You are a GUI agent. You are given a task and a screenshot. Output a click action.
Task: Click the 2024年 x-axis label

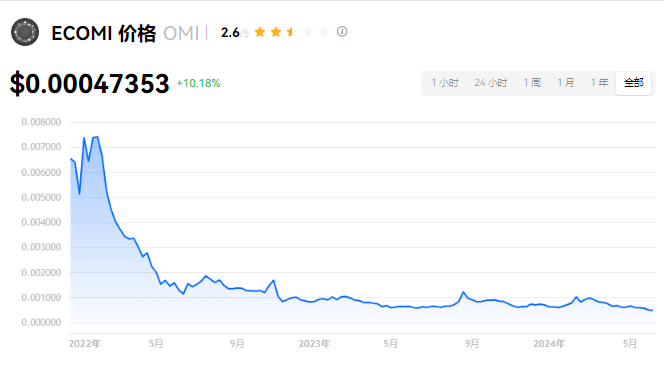click(549, 344)
